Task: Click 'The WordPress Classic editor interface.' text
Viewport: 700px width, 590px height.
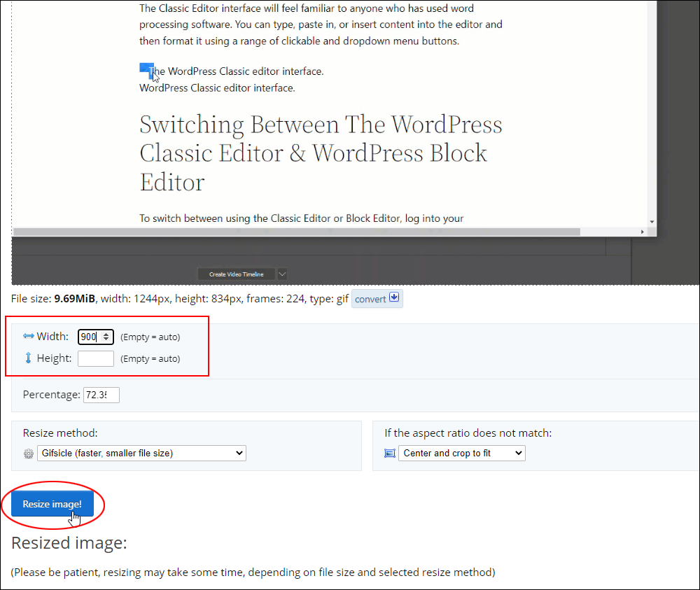Action: point(236,71)
